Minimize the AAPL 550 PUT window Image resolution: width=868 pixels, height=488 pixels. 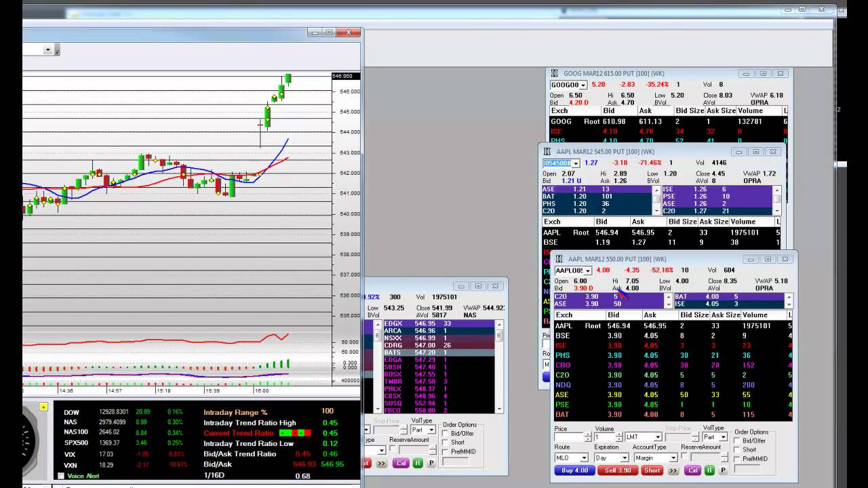pyautogui.click(x=751, y=259)
